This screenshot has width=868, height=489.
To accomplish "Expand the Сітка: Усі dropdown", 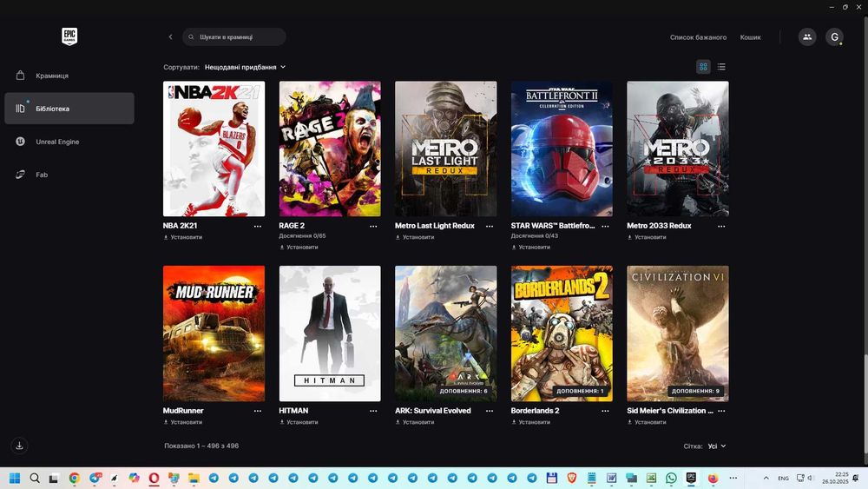I will click(x=716, y=446).
